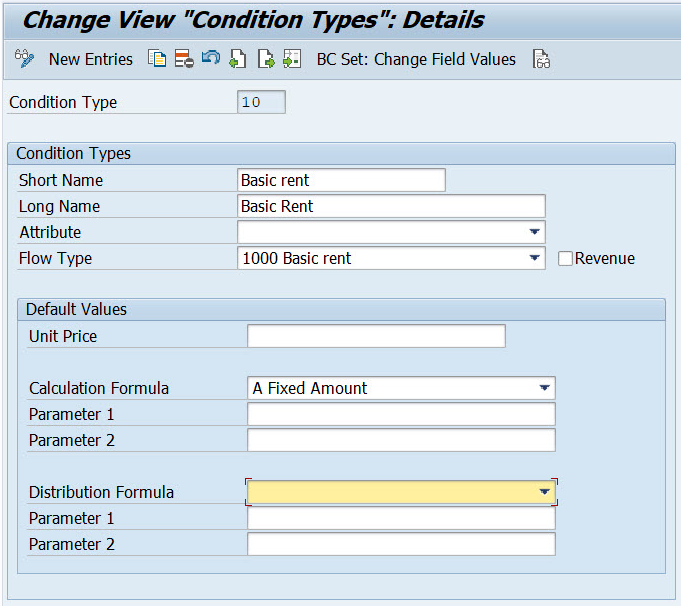Enable the Revenue checkbox
This screenshot has height=606, width=681.
click(565, 258)
